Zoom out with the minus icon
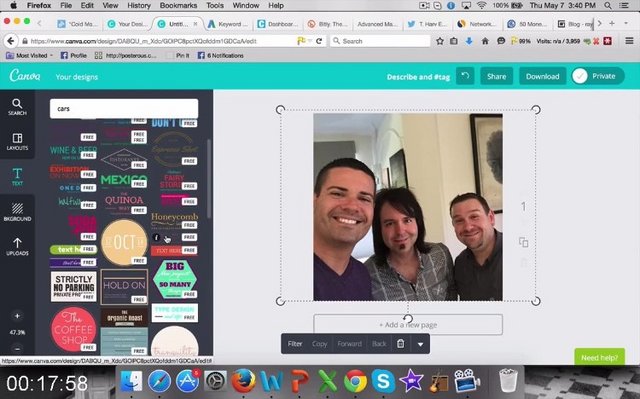This screenshot has width=640, height=399. (17, 349)
